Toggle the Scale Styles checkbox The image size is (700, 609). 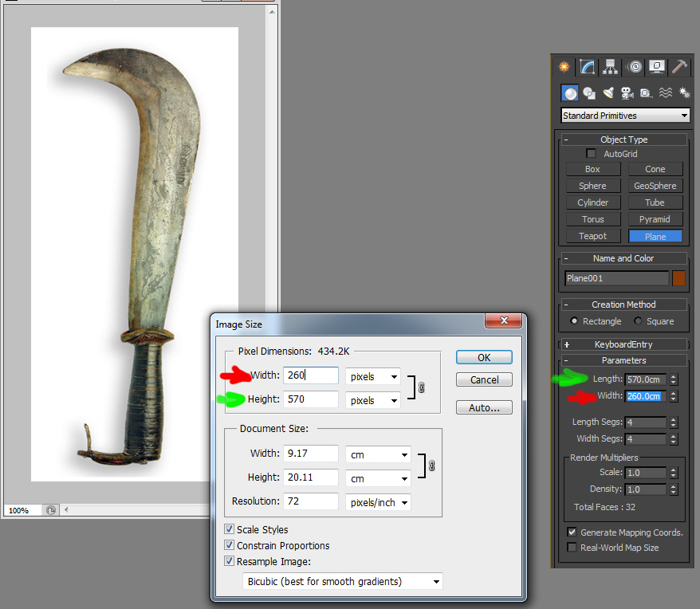pos(229,529)
